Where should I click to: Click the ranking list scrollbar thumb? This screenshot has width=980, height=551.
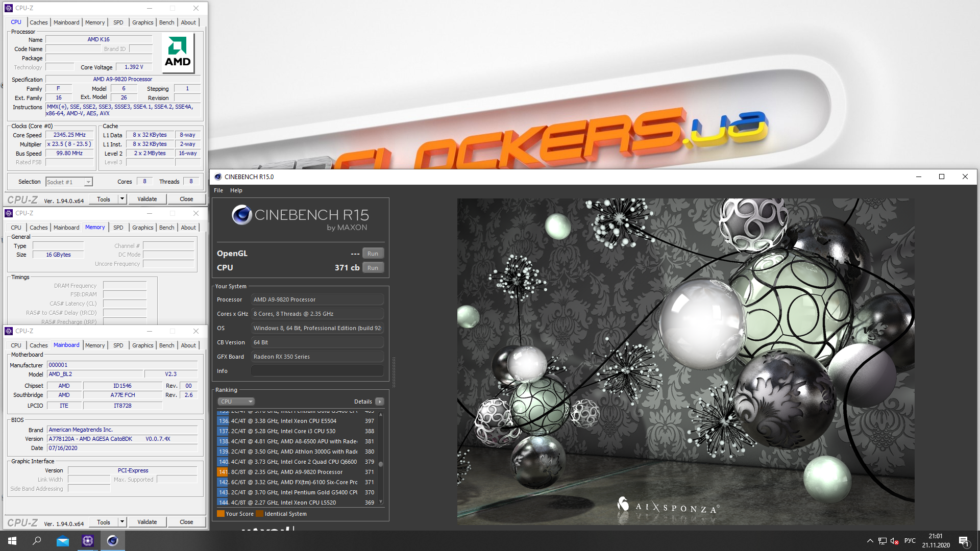click(381, 464)
